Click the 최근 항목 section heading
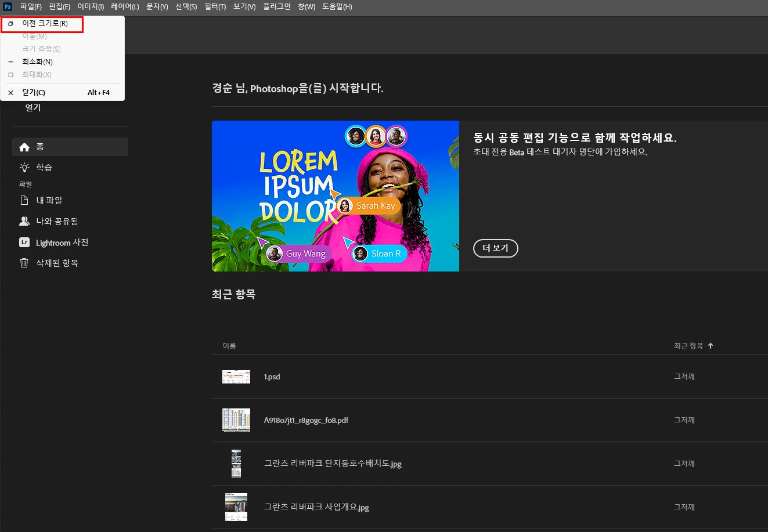 234,294
